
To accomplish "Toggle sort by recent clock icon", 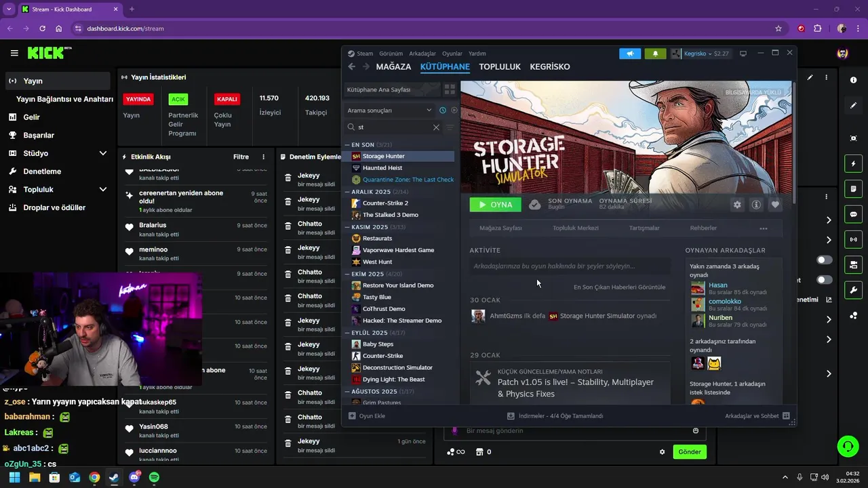I will click(x=443, y=110).
